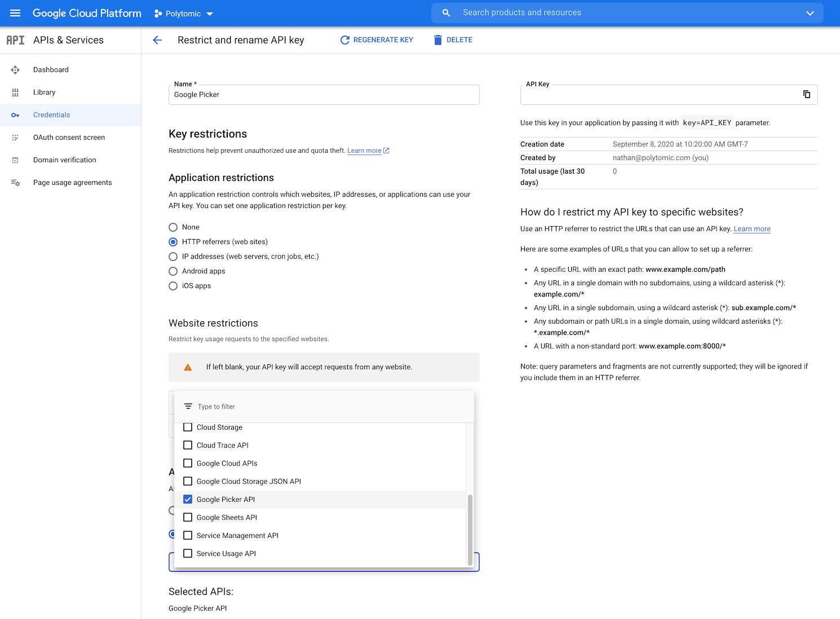Click the Google Cloud Platform logo
Image resolution: width=840 pixels, height=619 pixels.
coord(87,13)
